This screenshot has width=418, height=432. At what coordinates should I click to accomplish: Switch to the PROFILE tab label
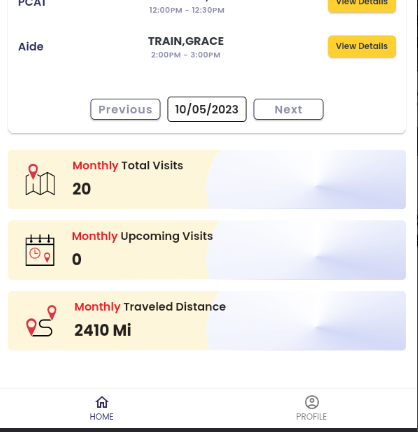tap(311, 417)
